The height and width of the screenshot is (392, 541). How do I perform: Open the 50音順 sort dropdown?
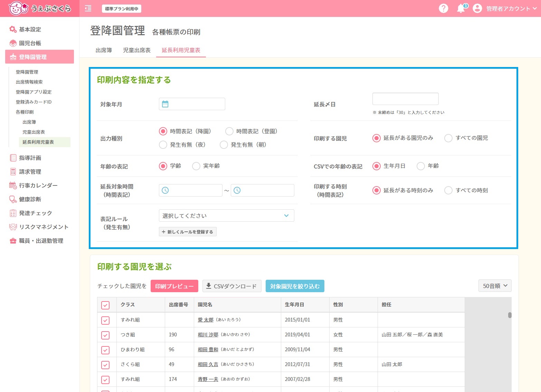pyautogui.click(x=495, y=286)
